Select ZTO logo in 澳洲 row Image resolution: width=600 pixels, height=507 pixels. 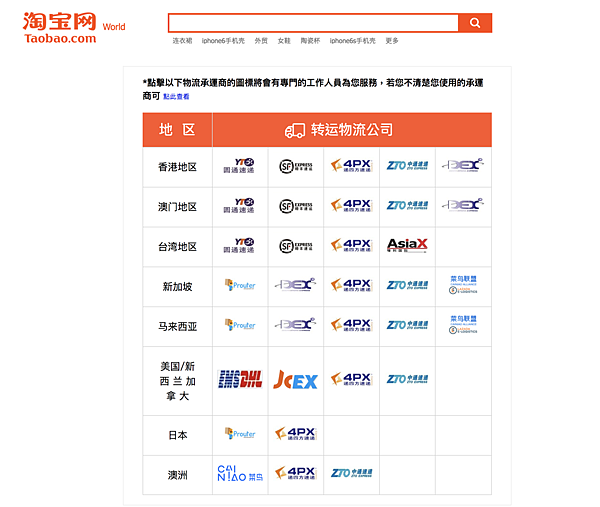[x=351, y=473]
